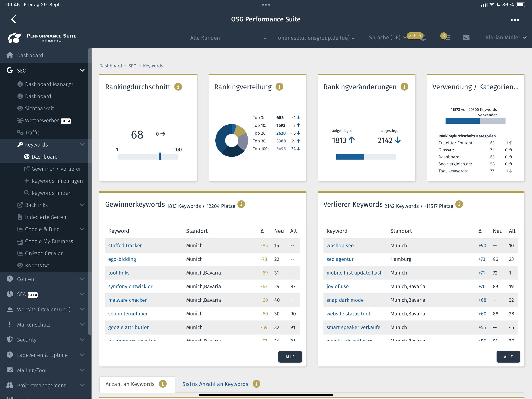532x399 pixels.
Task: Open the 'symfony entwickler' keyword link
Action: [x=130, y=286]
